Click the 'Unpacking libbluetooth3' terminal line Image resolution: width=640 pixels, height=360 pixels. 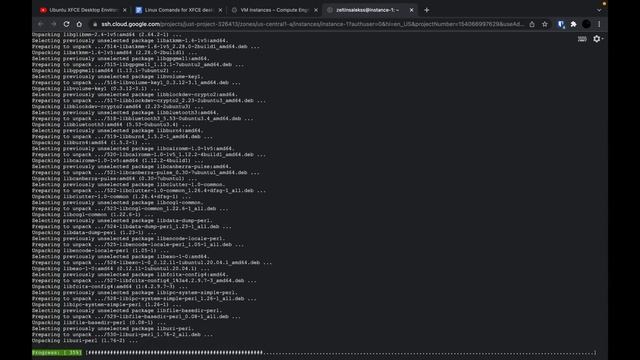pos(111,124)
